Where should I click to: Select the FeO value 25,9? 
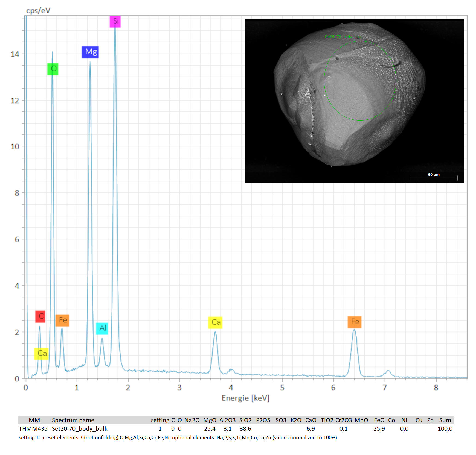tap(379, 428)
